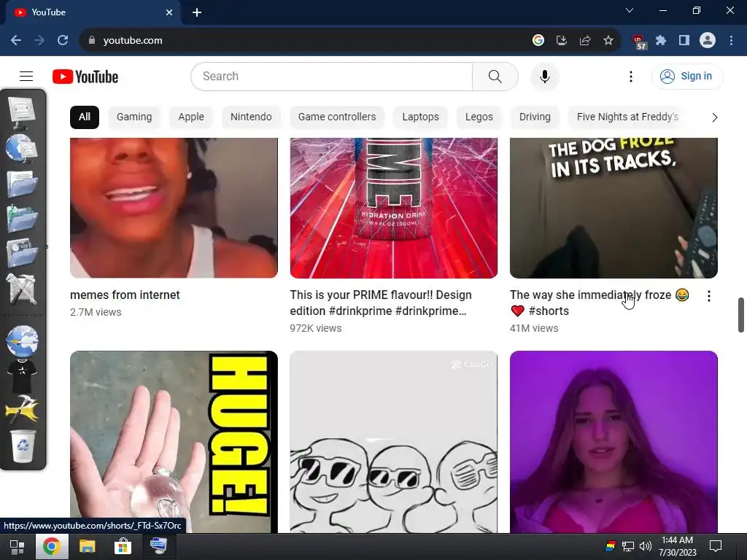
Task: Bookmark this tab with the star icon
Action: point(608,41)
